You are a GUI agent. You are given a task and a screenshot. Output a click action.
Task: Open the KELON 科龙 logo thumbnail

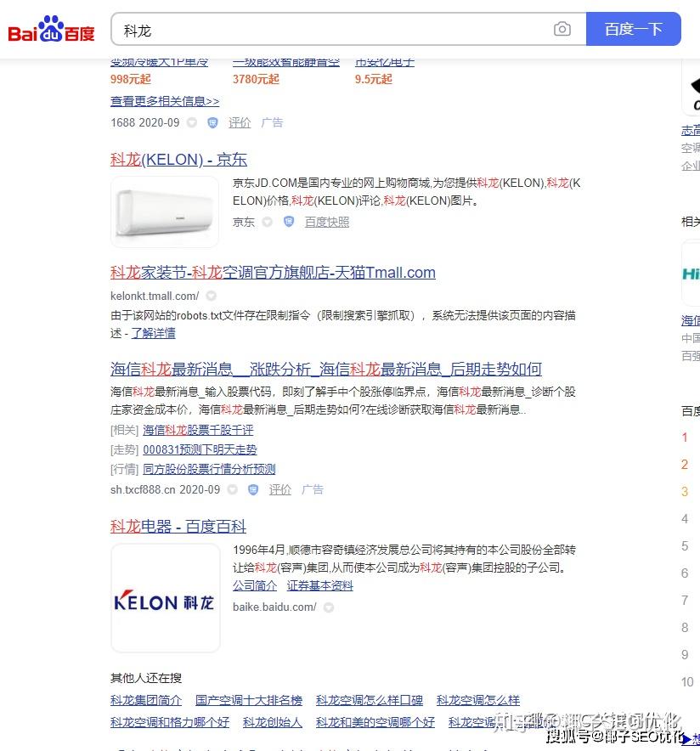(x=166, y=598)
